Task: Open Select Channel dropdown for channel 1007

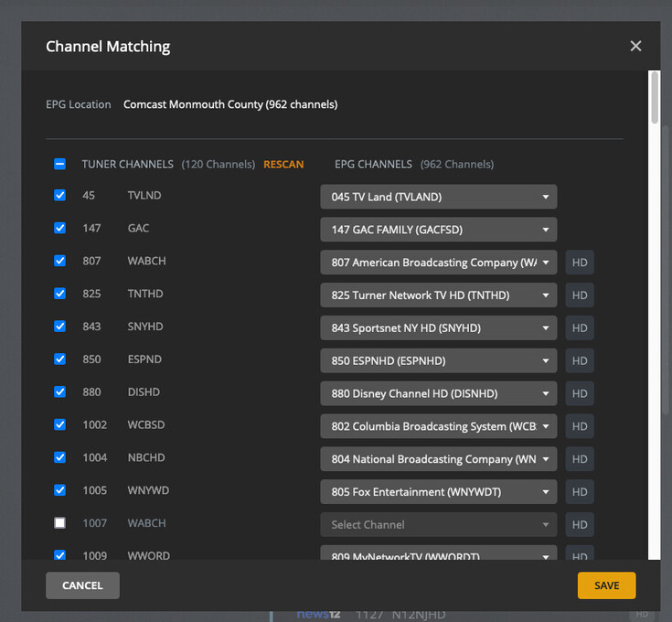Action: (438, 525)
